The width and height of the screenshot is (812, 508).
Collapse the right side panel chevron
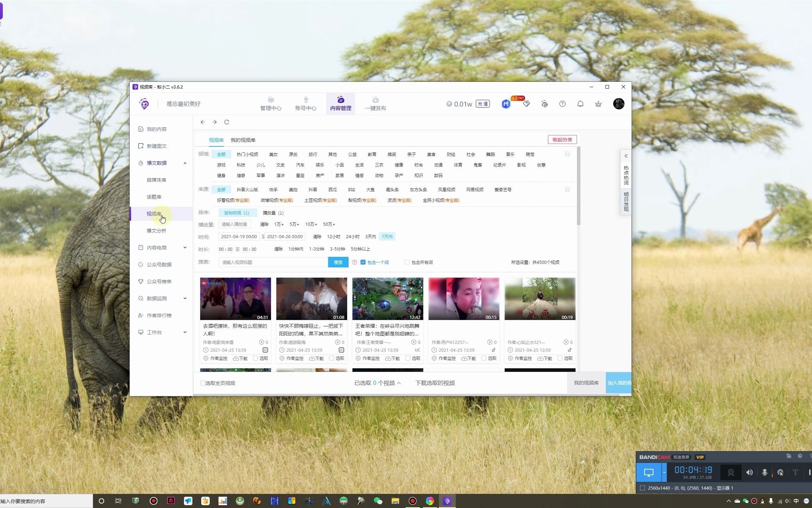point(626,156)
